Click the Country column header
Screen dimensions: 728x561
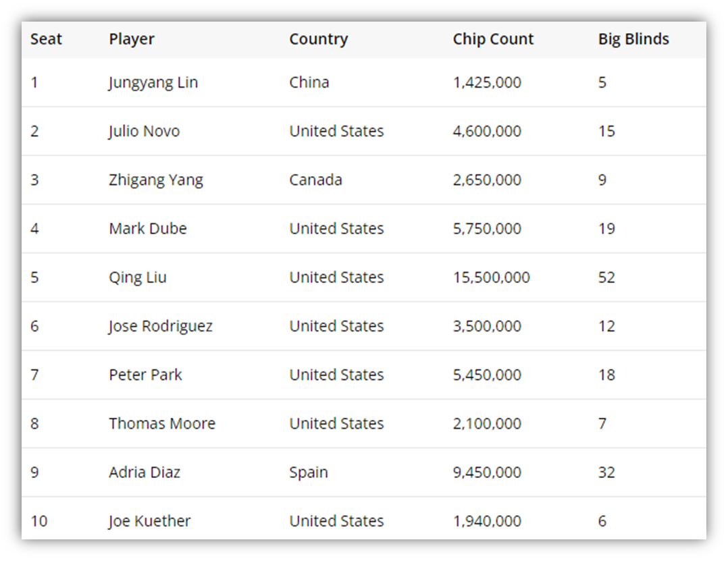click(x=319, y=39)
